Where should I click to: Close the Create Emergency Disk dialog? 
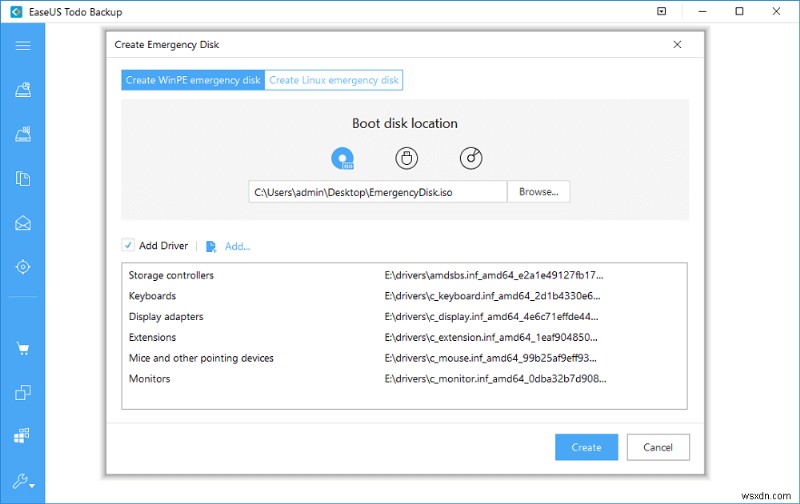677,44
